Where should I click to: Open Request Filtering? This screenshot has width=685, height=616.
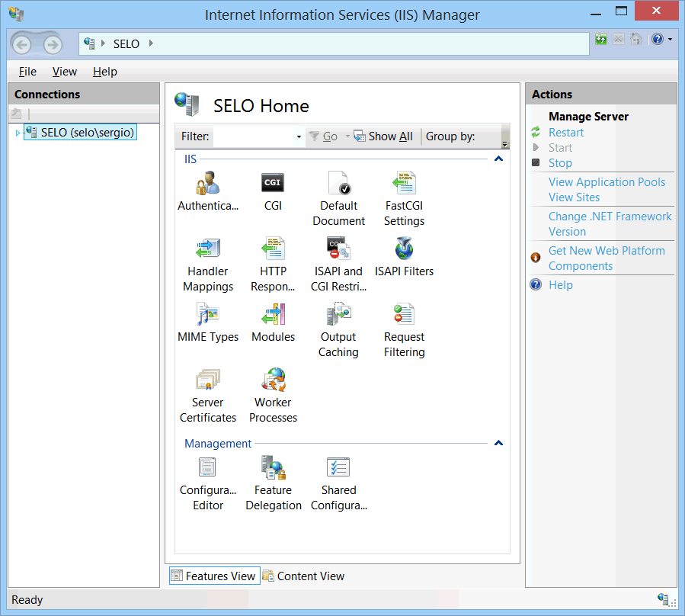(404, 330)
